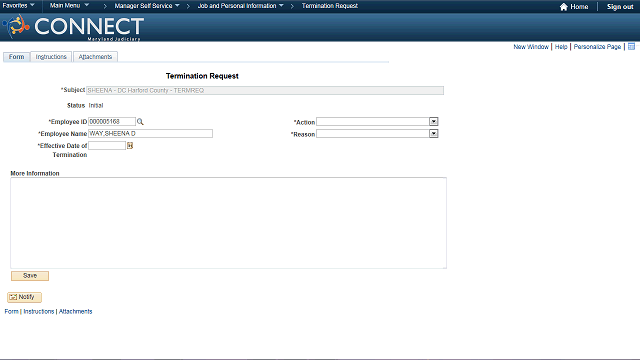The image size is (640, 360).
Task: Open Manager Self Service breadcrumb menu
Action: 147,6
